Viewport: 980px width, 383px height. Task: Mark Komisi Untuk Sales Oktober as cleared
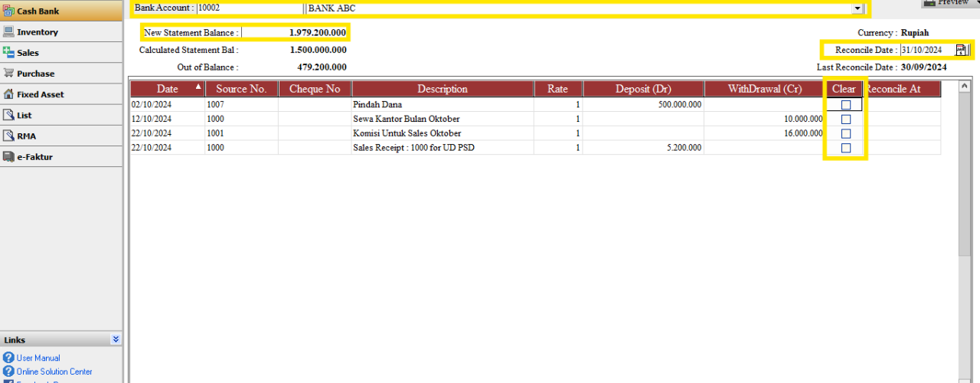(846, 133)
